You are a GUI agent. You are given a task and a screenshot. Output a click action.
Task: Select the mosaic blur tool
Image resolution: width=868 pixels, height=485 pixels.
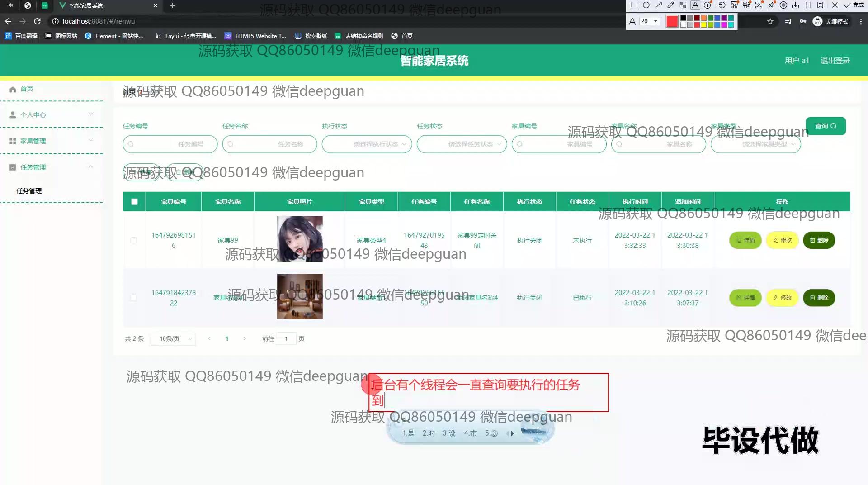(x=683, y=5)
